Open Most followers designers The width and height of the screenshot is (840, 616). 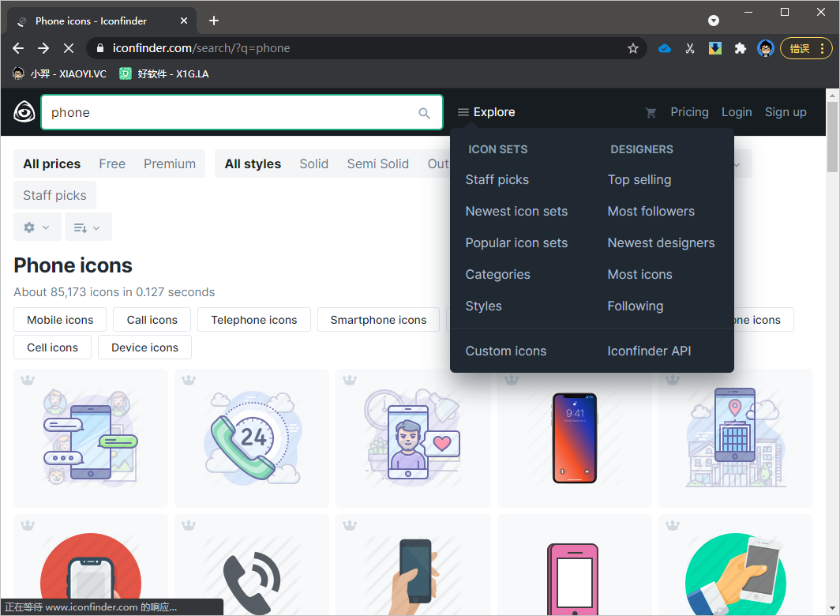(651, 211)
